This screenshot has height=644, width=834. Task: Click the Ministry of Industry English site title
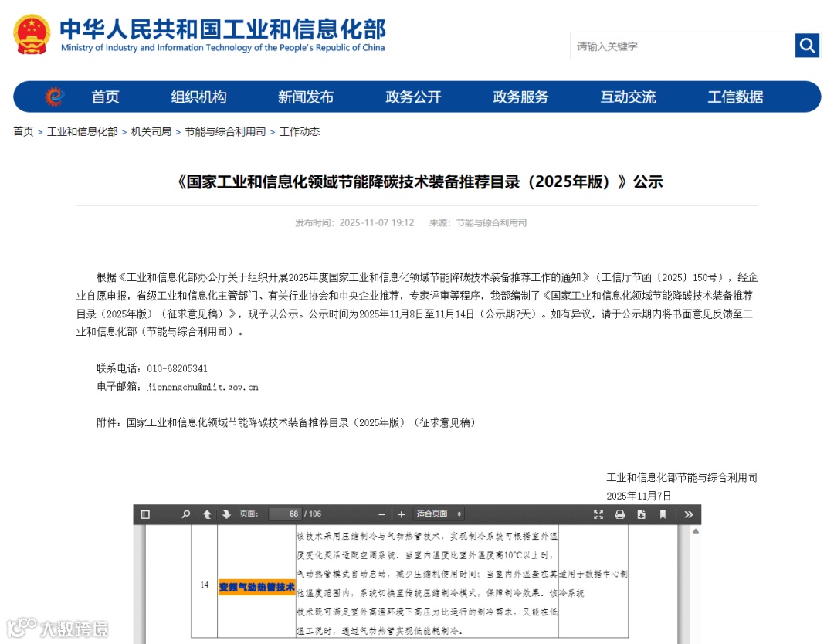click(223, 47)
